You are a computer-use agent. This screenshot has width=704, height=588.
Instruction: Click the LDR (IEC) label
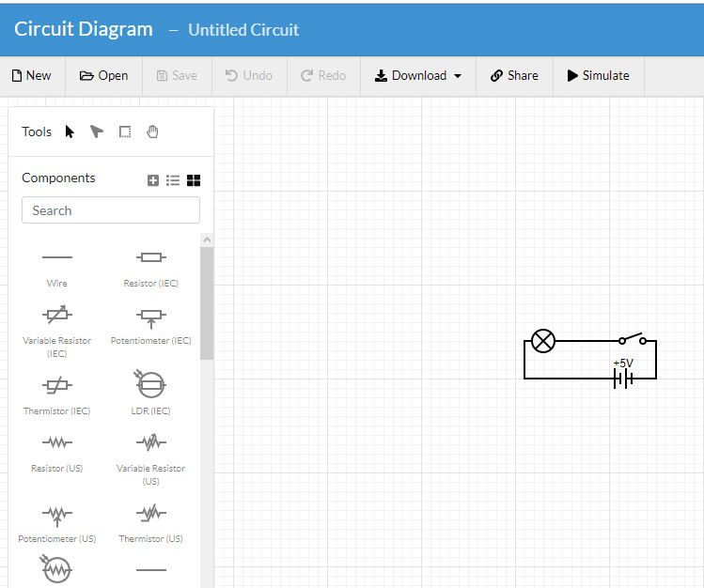tap(150, 410)
